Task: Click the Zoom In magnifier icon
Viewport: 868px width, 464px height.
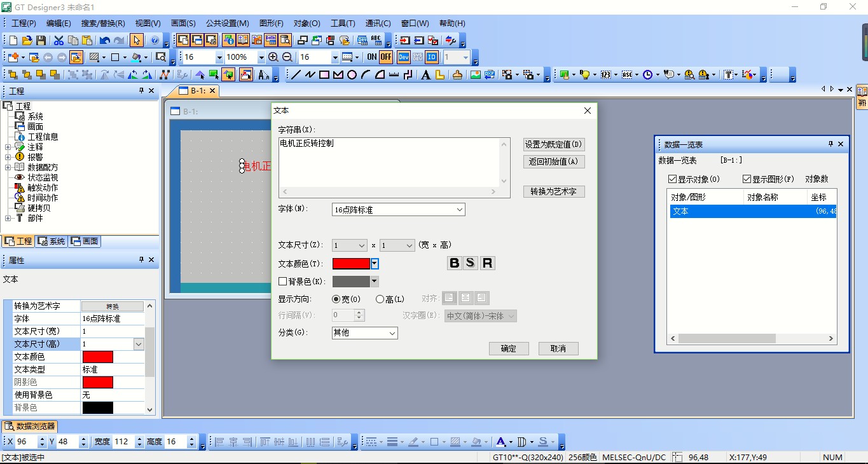Action: coord(273,57)
